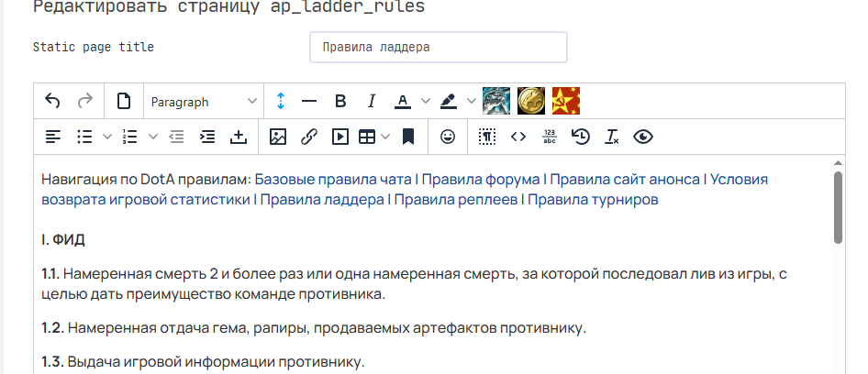This screenshot has width=868, height=374.
Task: Open the Paragraph block format dropdown
Action: (x=204, y=102)
